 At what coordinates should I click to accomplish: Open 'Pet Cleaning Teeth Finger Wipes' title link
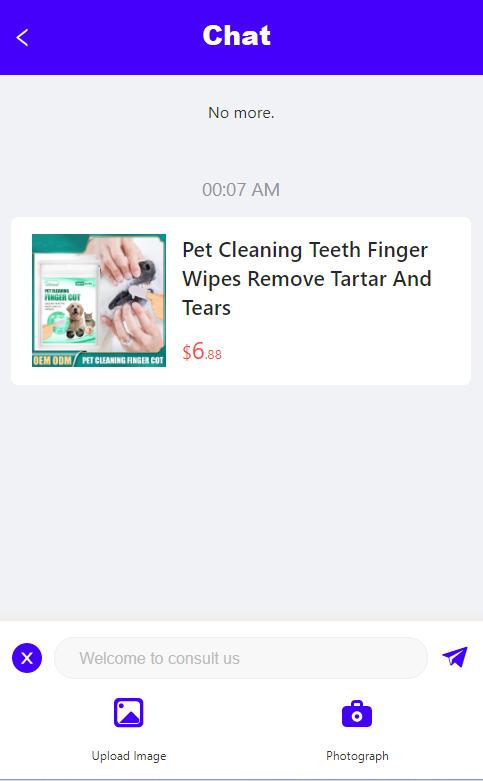(x=306, y=278)
